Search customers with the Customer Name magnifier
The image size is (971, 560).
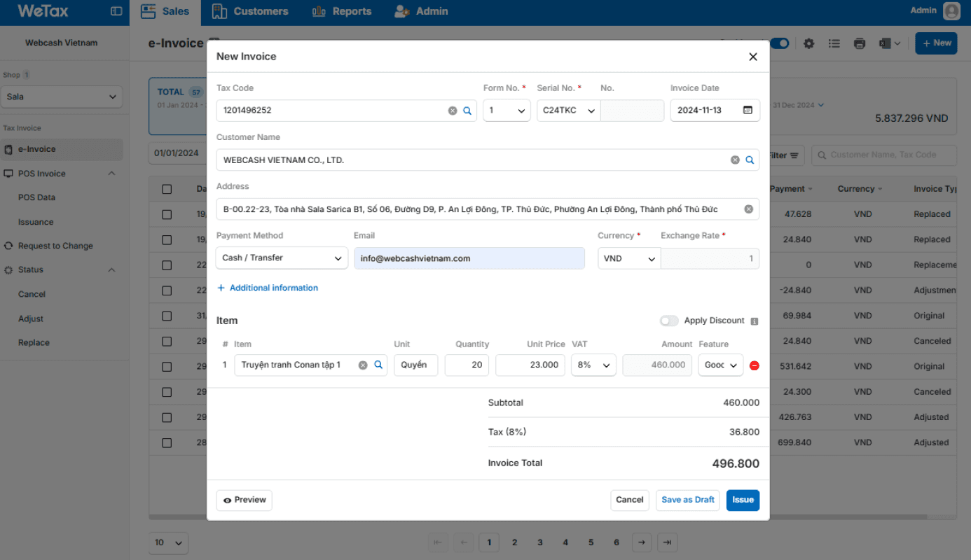750,160
